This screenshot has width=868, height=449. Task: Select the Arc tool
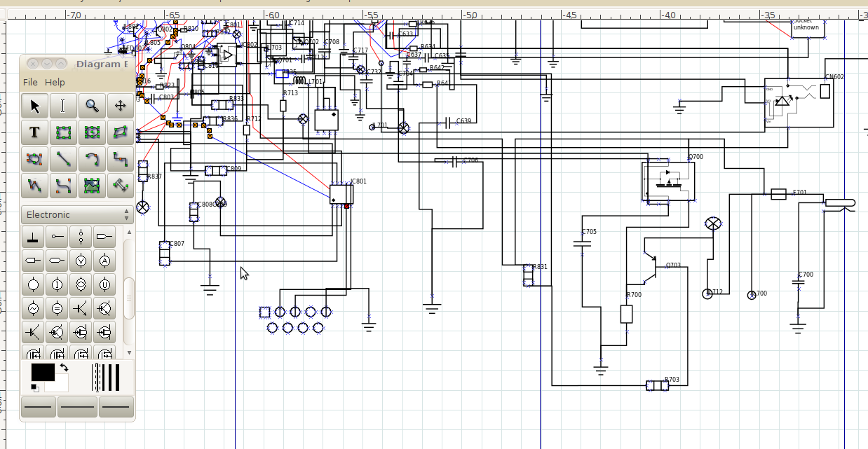pyautogui.click(x=91, y=159)
